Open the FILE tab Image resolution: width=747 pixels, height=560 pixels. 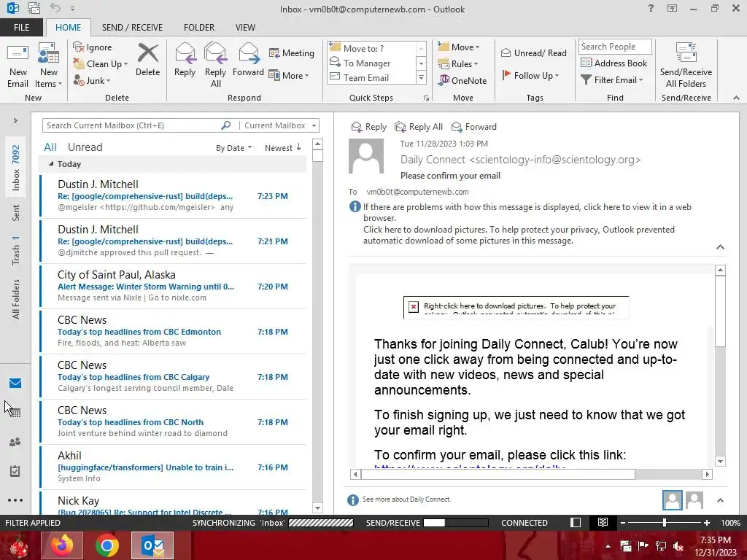(21, 27)
